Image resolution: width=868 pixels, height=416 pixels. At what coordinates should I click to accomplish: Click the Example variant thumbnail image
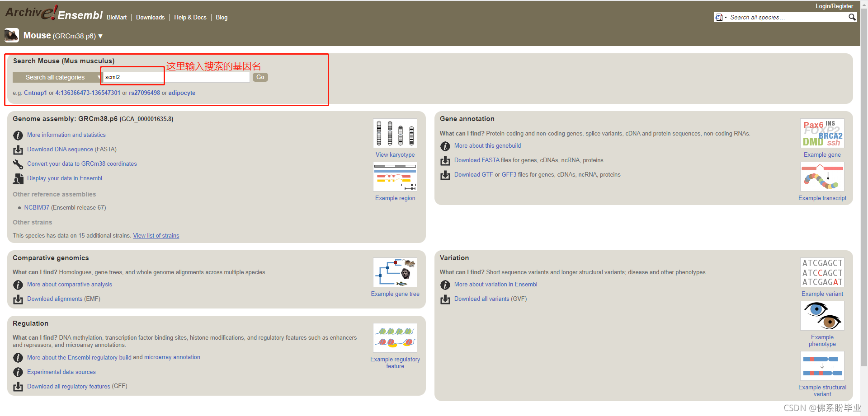click(x=822, y=272)
